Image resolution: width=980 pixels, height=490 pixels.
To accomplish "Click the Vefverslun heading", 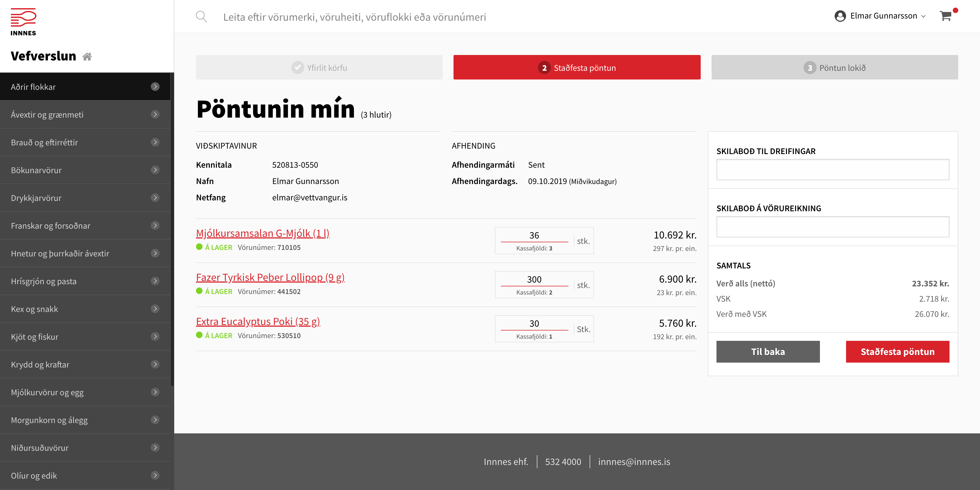I will click(43, 56).
